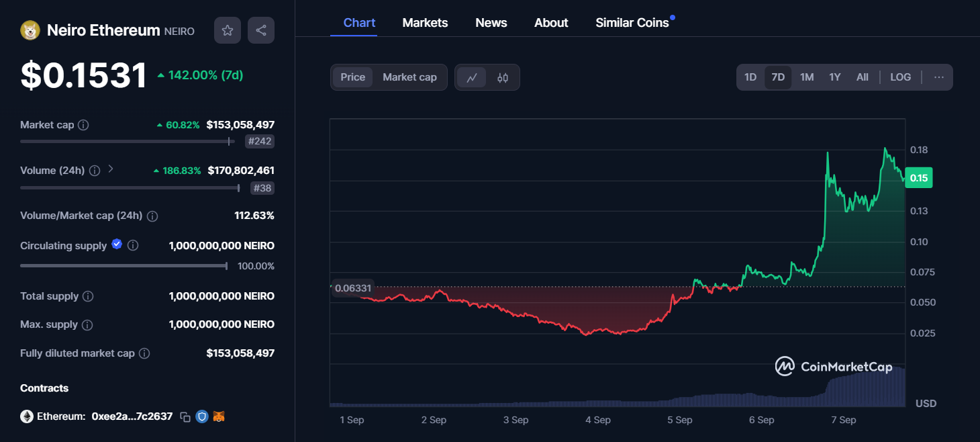Click the 7 Sep date on chart axis
Image resolution: width=980 pixels, height=442 pixels.
[x=843, y=420]
